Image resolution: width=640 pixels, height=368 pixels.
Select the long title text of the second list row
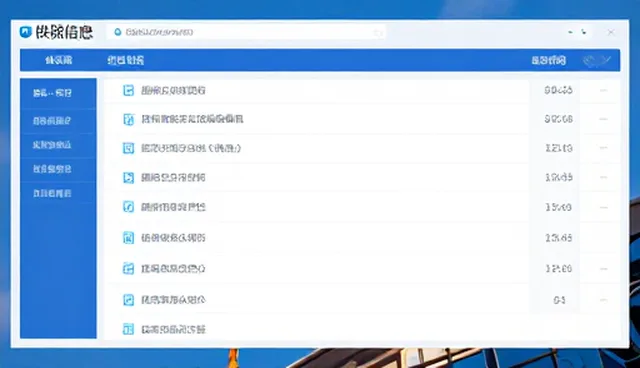point(192,119)
